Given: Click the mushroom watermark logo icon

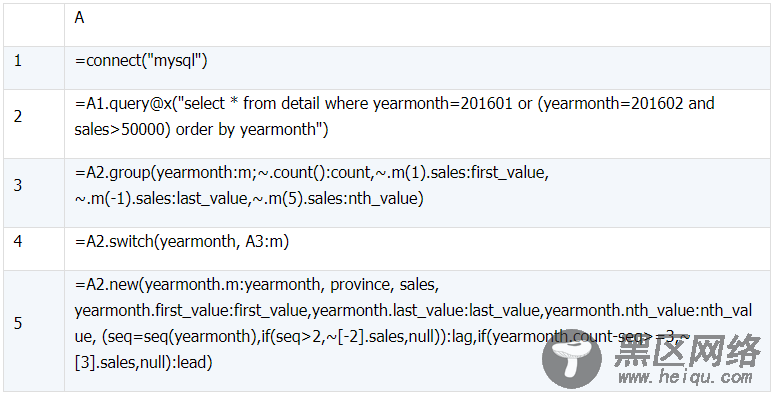Looking at the screenshot, I should (x=573, y=358).
